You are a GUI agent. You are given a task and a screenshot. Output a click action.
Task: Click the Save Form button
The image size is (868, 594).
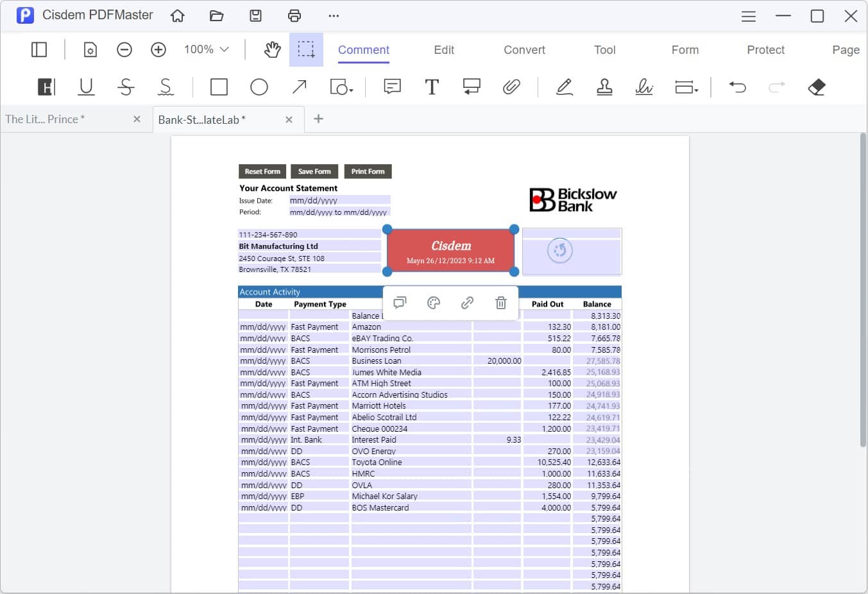(x=314, y=171)
